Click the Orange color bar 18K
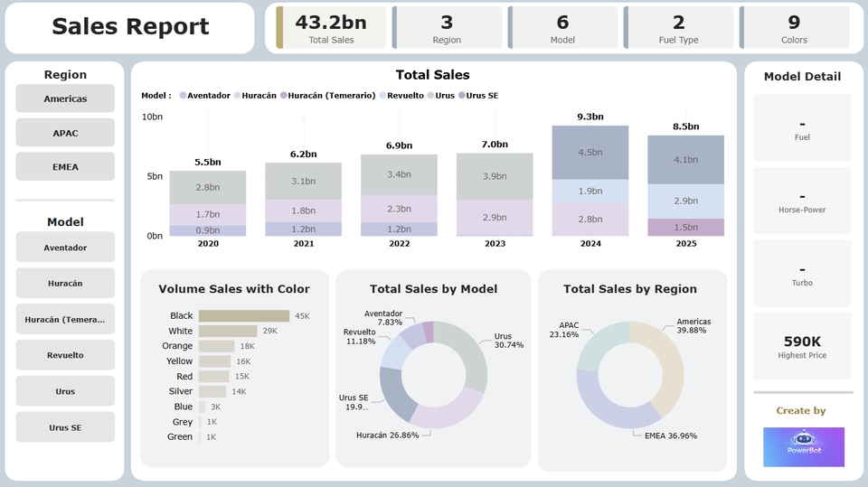 217,346
